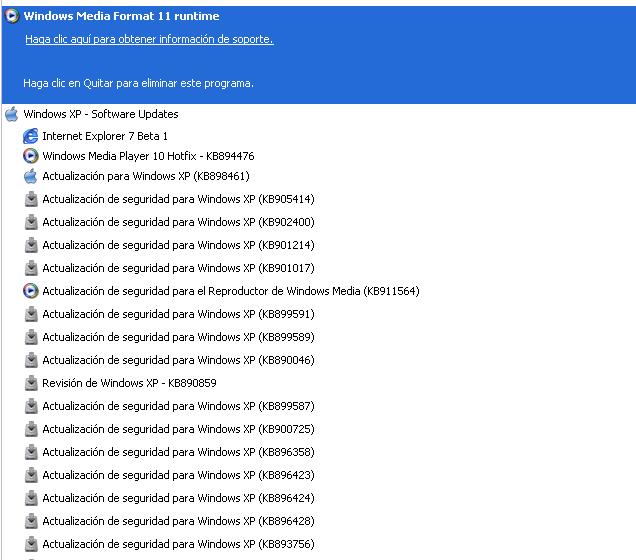This screenshot has width=636, height=560.
Task: Select the Windows XP - Software Updates row
Action: [101, 114]
